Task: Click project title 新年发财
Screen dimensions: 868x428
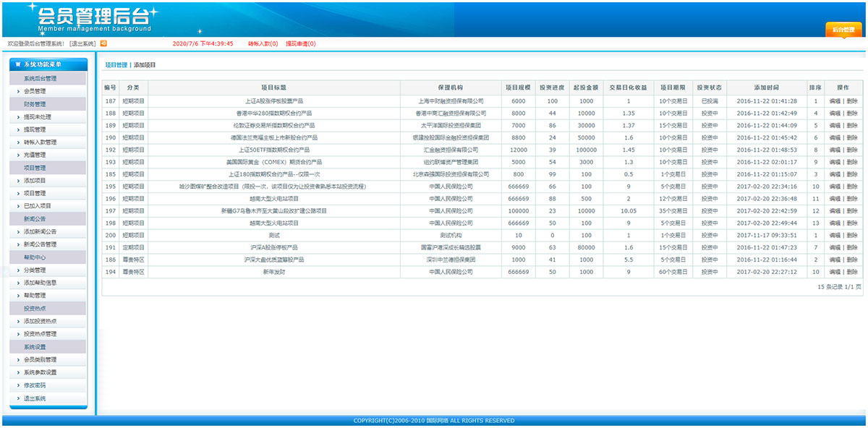Action: (x=273, y=272)
